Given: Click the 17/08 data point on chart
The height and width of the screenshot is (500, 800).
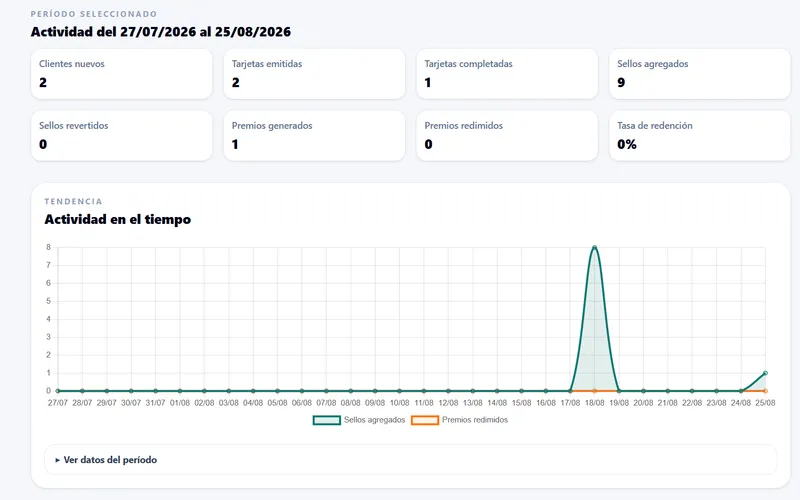Looking at the screenshot, I should tap(570, 391).
